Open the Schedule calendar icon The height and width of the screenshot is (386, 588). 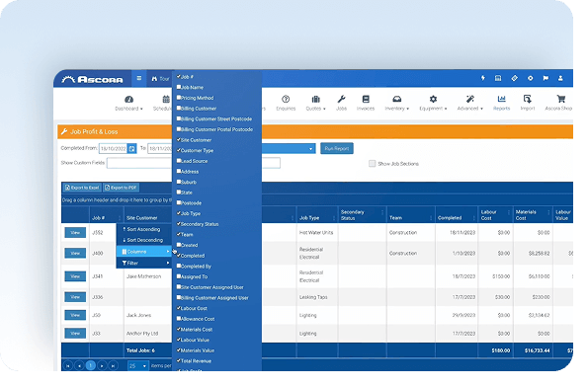point(166,100)
